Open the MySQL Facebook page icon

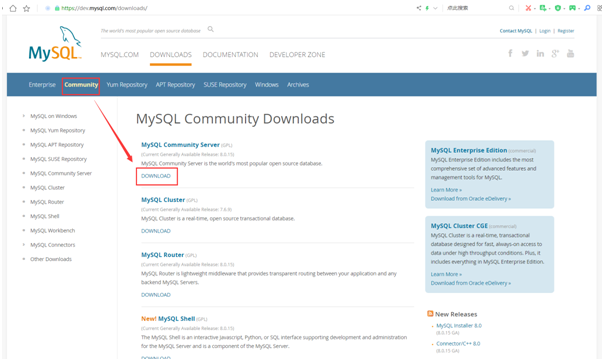510,53
